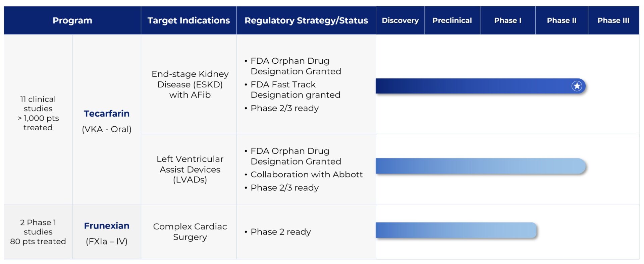Select the FDA Fast Track Designation bullet
This screenshot has width=644, height=264.
coord(295,89)
